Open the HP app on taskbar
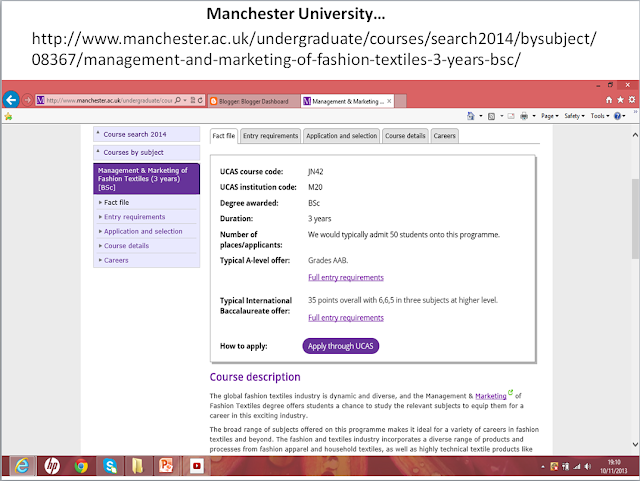This screenshot has width=640, height=481. coord(52,465)
